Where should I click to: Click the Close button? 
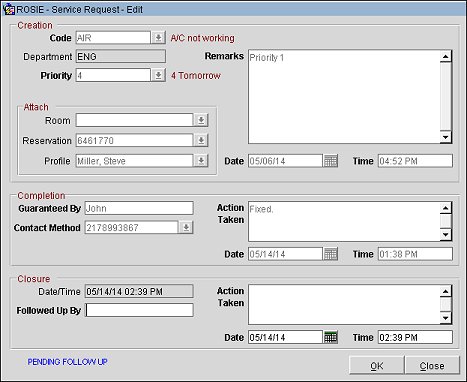(432, 366)
